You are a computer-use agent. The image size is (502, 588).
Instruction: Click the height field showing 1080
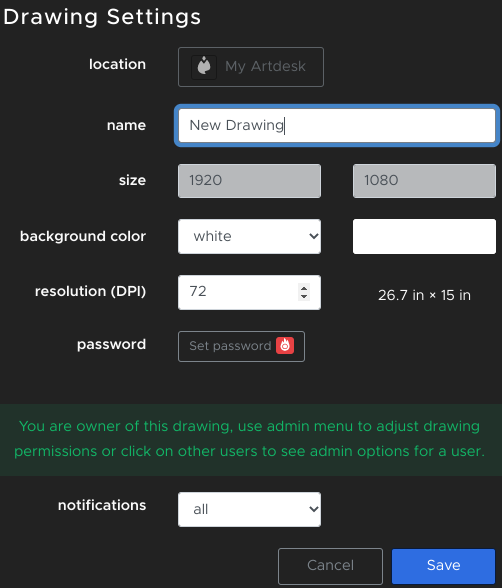(x=424, y=181)
